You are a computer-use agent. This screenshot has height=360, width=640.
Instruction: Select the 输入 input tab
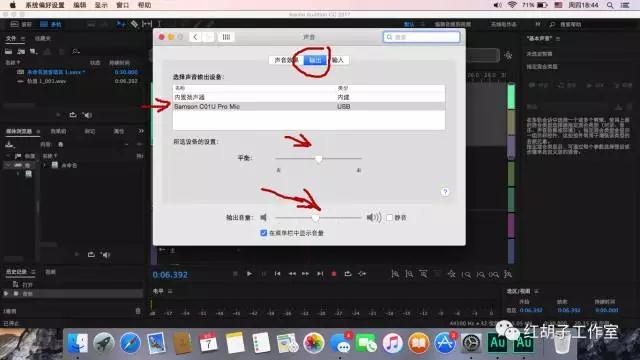point(338,60)
